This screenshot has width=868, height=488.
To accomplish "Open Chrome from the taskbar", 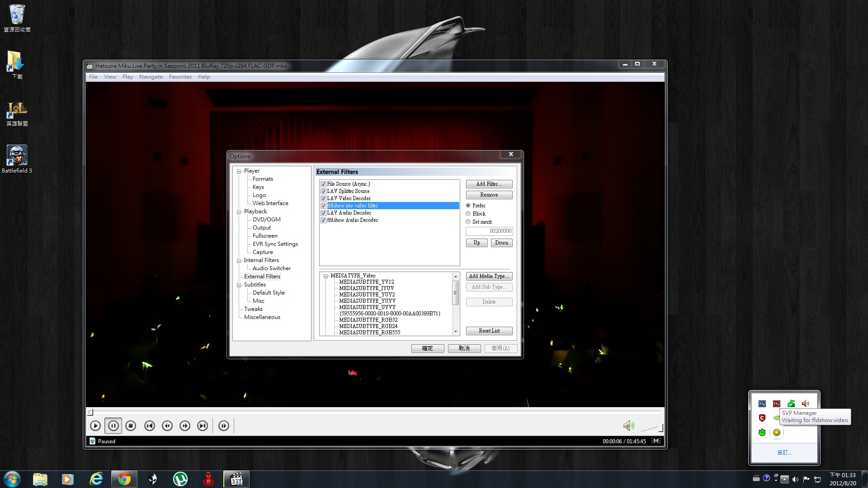I will (124, 479).
